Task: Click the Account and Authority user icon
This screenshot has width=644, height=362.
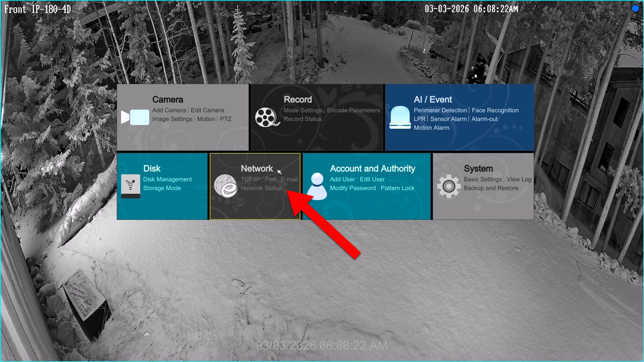Action: tap(317, 186)
